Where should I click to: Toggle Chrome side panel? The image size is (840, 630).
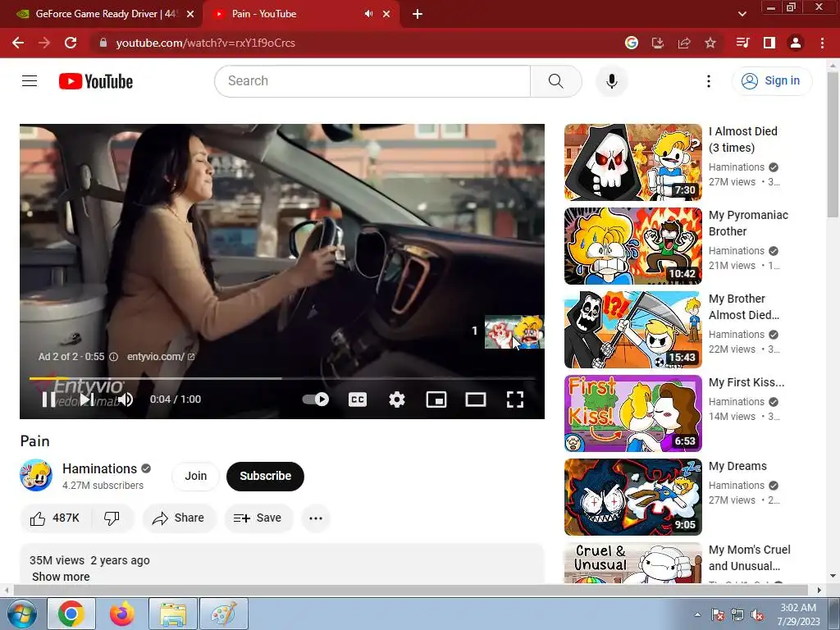point(769,43)
